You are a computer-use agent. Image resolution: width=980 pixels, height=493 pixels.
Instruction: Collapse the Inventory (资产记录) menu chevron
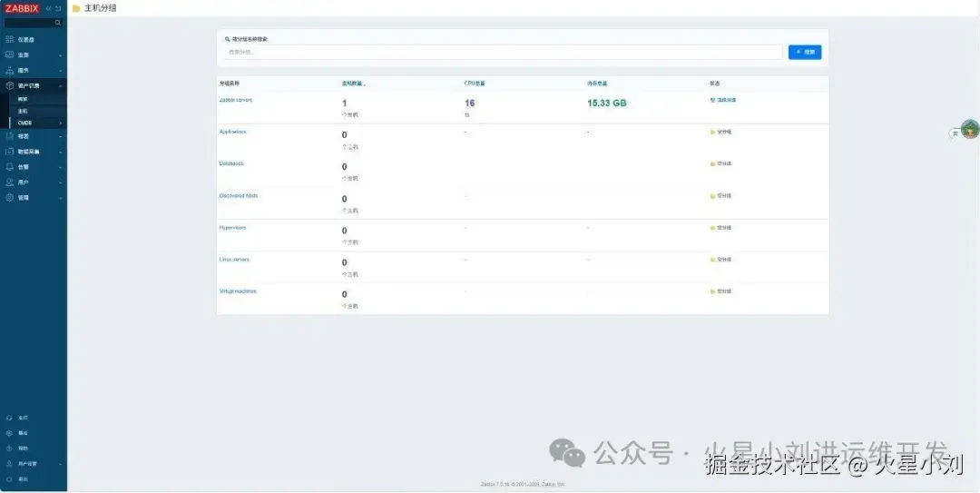(61, 85)
